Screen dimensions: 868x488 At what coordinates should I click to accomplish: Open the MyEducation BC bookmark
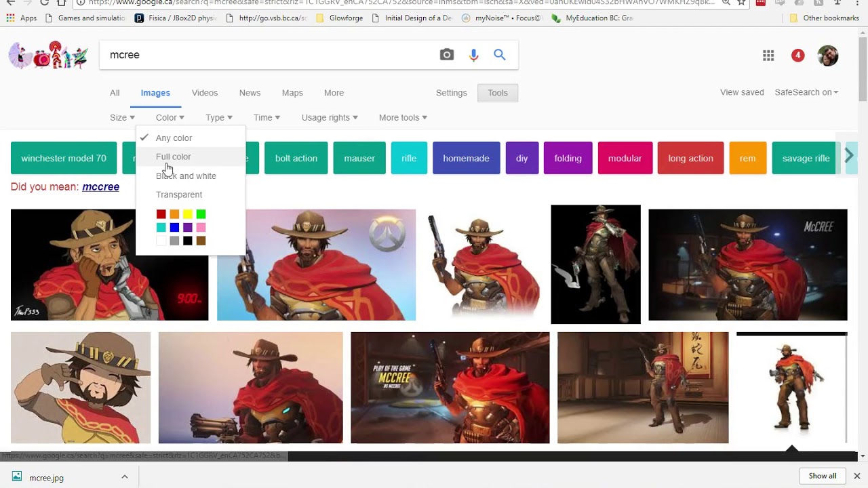[592, 18]
